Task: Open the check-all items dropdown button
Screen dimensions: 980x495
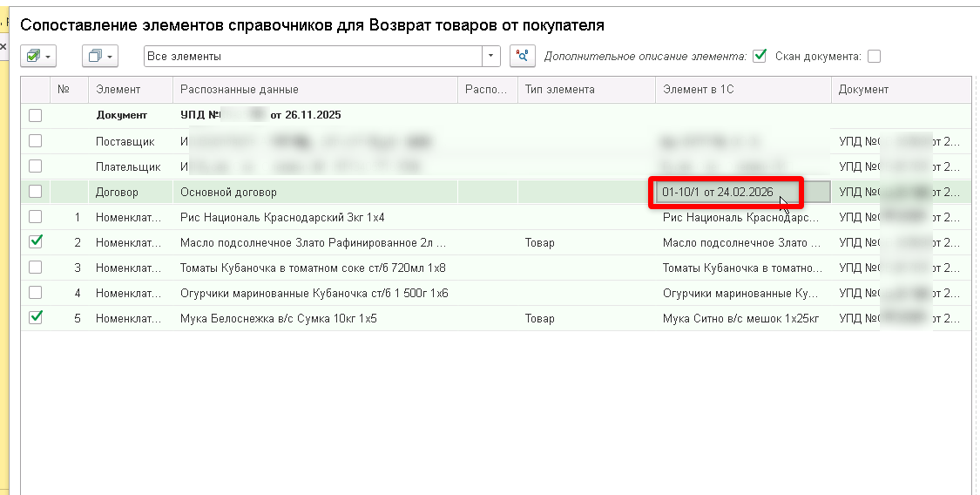Action: (x=38, y=57)
